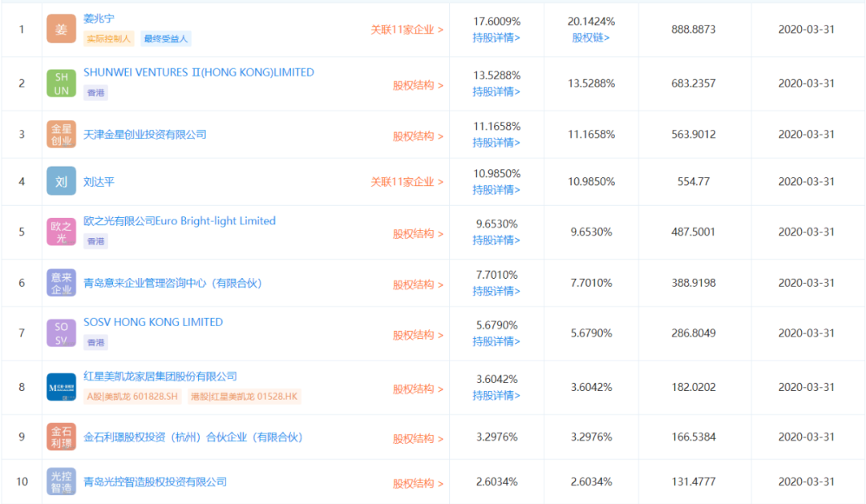Open 持股详情 for the 5.6790% holding
Image resolution: width=866 pixels, height=504 pixels.
pyautogui.click(x=496, y=341)
